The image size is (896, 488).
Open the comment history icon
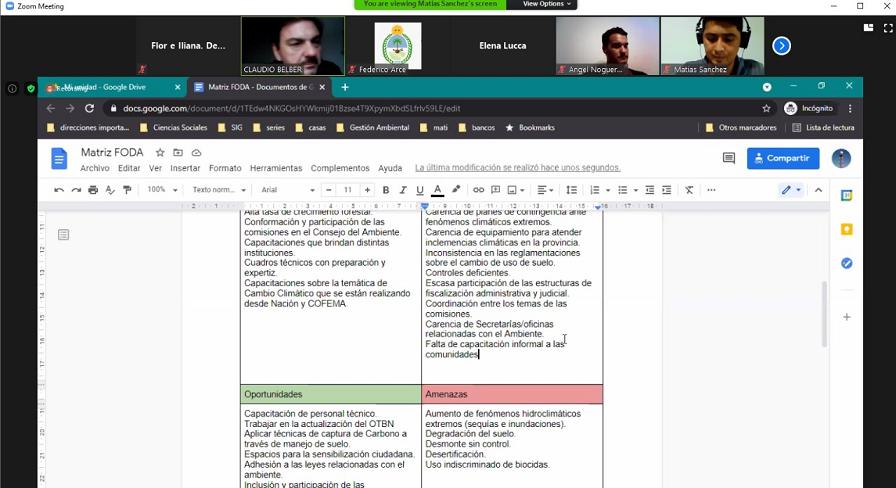729,158
